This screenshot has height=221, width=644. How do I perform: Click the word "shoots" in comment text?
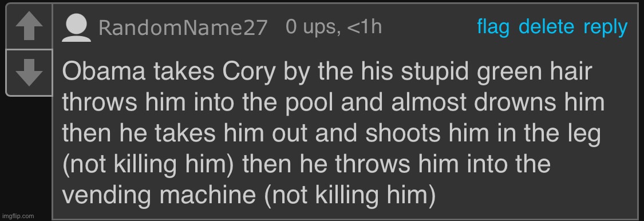(403, 133)
